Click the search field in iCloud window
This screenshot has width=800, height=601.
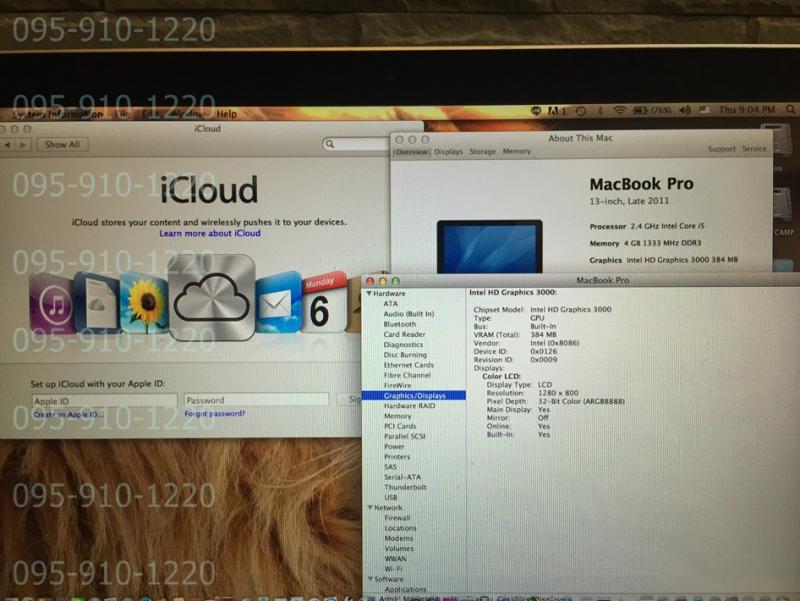(x=356, y=144)
